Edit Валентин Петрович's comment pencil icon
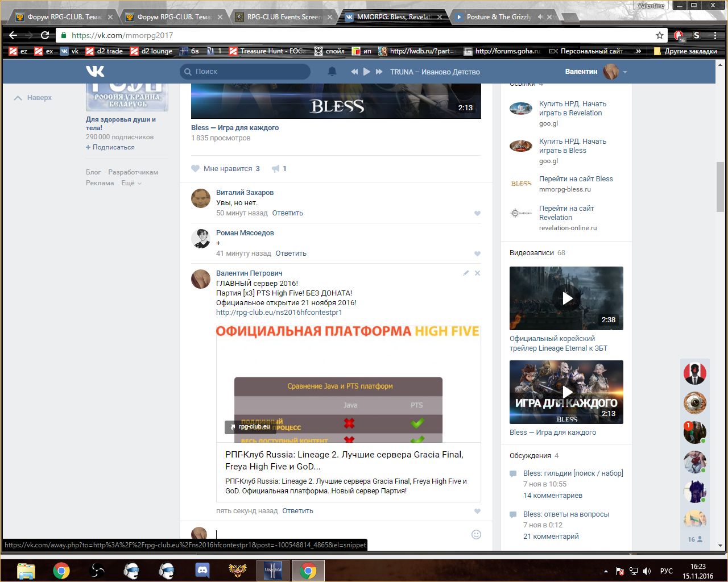Screen dimensions: 728x582 pyautogui.click(x=466, y=273)
